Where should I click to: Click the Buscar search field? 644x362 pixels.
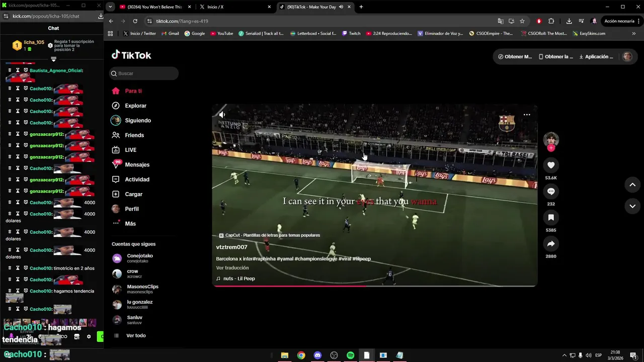point(144,73)
